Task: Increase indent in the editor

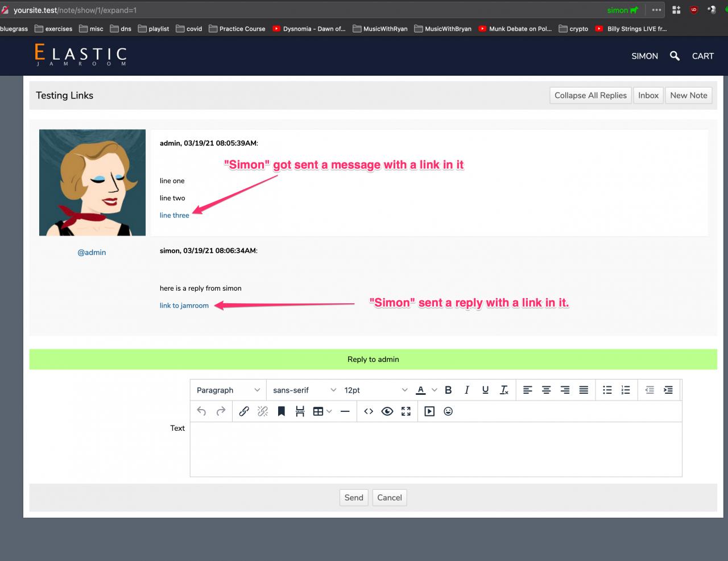Action: tap(668, 390)
